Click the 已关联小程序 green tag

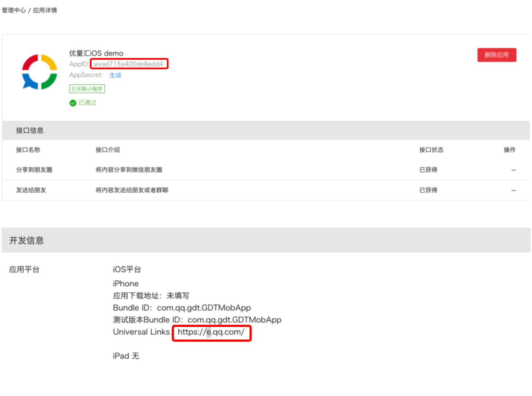tap(87, 89)
